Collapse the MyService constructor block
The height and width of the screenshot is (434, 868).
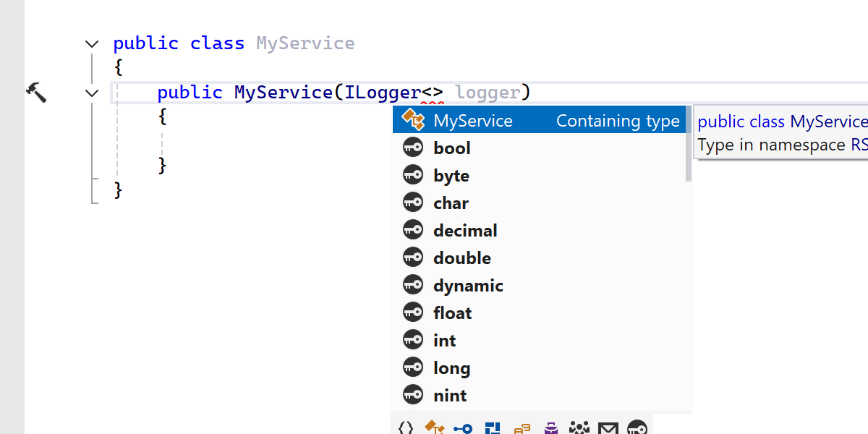point(92,93)
